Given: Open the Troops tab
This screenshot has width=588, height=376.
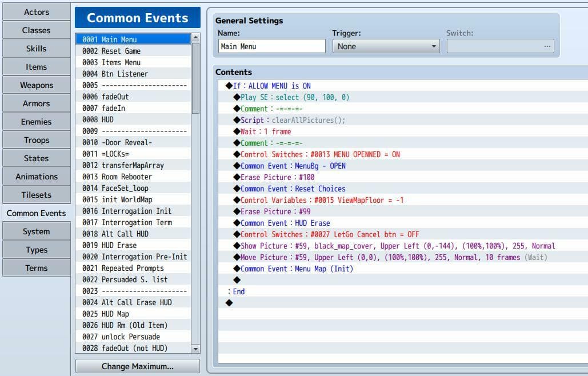Looking at the screenshot, I should [37, 140].
